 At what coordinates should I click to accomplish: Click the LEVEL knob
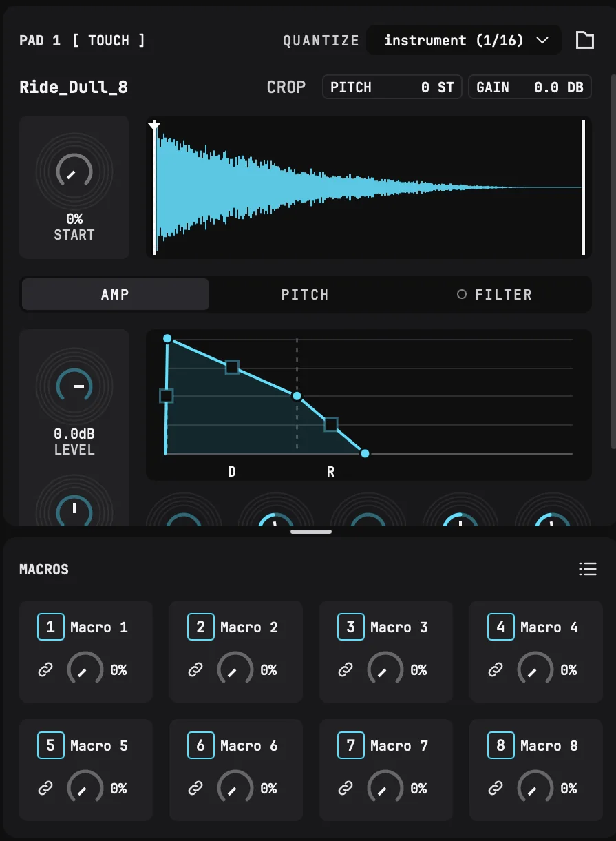[74, 386]
